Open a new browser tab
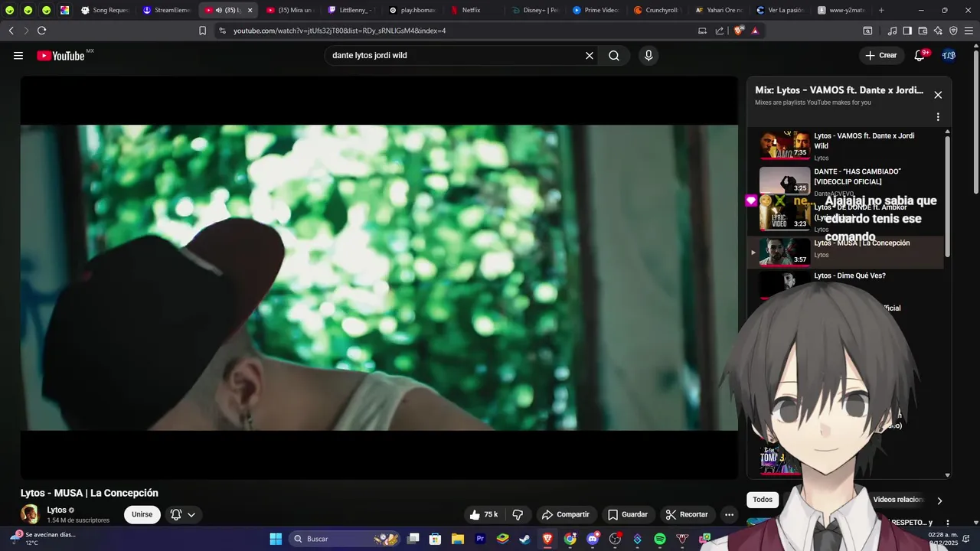Image resolution: width=980 pixels, height=551 pixels. (881, 10)
